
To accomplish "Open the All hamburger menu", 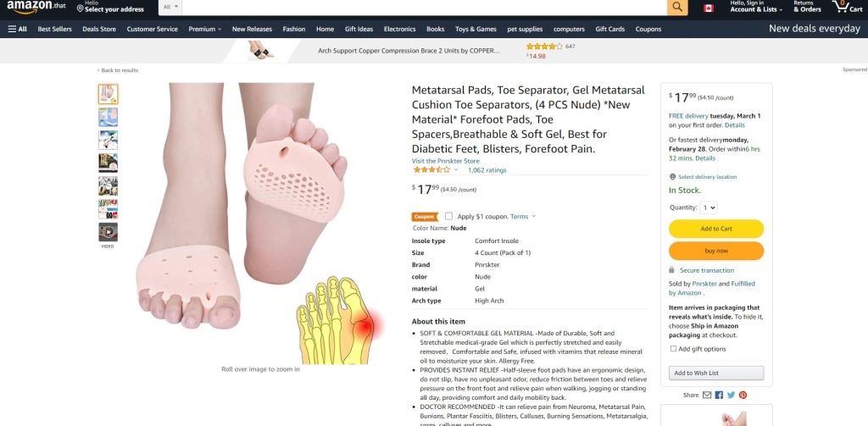I will 18,29.
